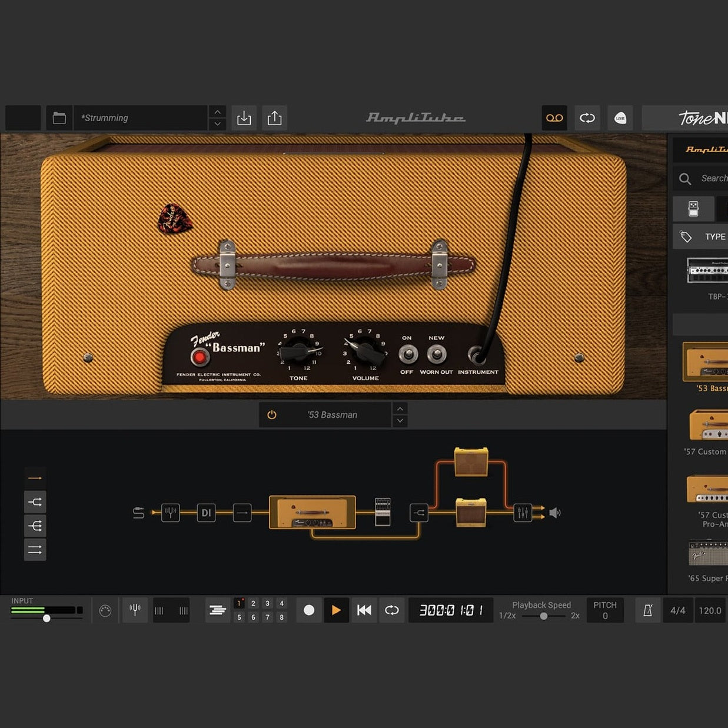Select single serial chain routing
This screenshot has height=728, width=728.
(35, 478)
